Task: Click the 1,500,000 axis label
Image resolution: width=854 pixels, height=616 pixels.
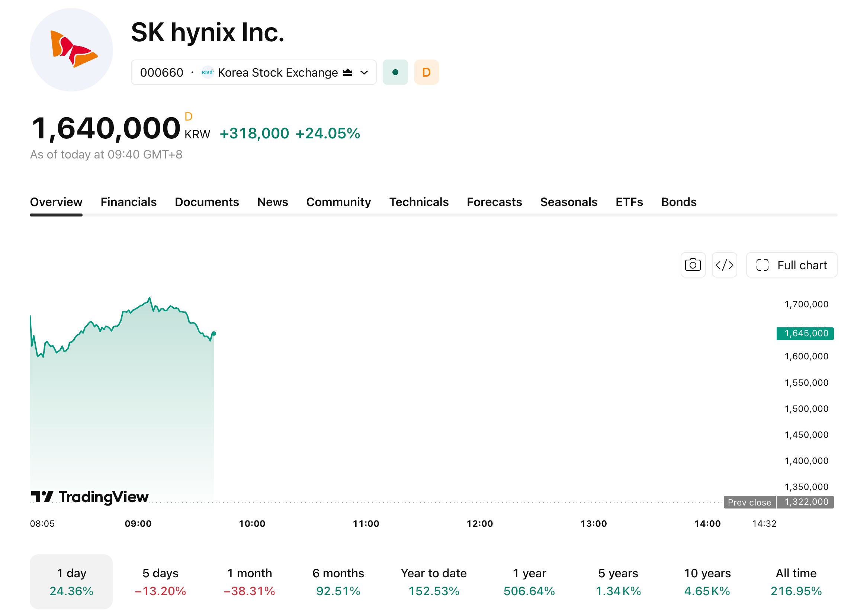Action: [x=806, y=408]
